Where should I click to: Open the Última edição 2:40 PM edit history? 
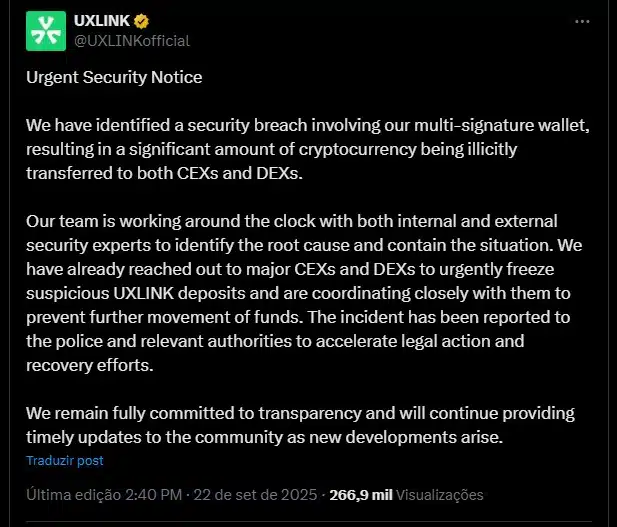coord(104,495)
